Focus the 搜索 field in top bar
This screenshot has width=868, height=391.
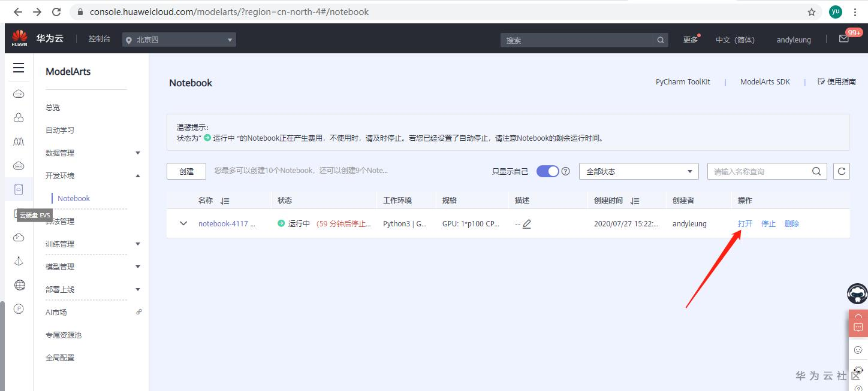click(578, 40)
